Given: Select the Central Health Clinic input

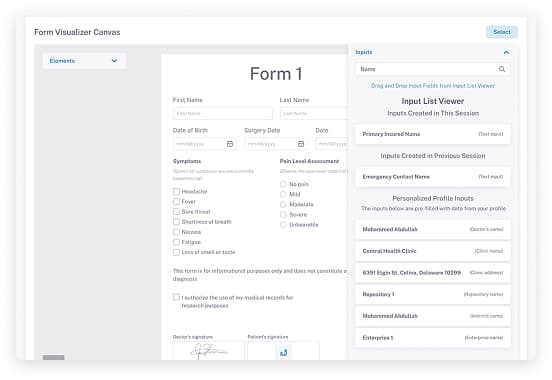Looking at the screenshot, I should [433, 251].
